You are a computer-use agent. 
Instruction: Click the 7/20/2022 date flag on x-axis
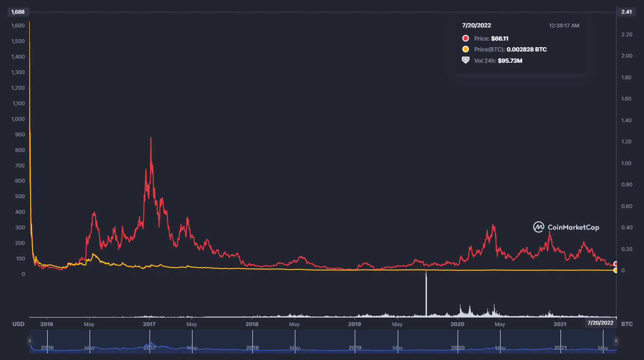click(x=601, y=323)
